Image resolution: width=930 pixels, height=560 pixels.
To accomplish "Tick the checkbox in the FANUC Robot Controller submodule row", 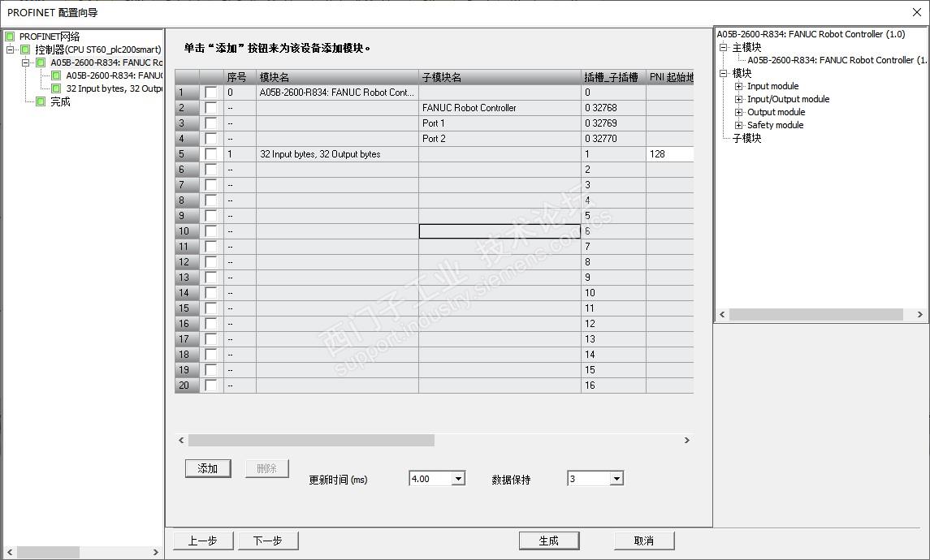I will (210, 108).
